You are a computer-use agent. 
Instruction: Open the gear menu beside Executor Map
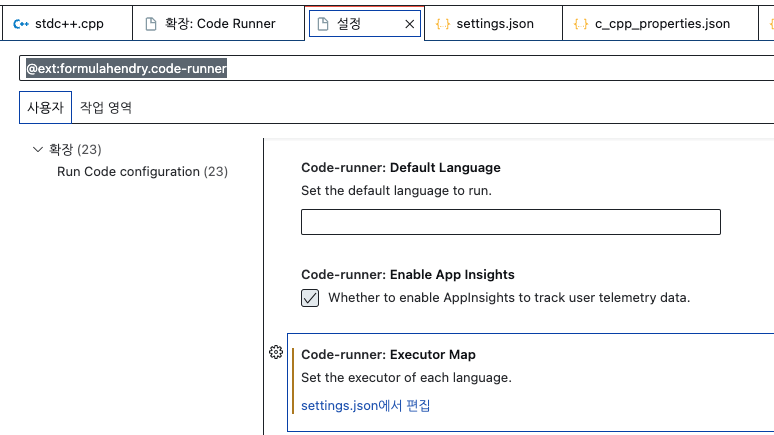276,352
